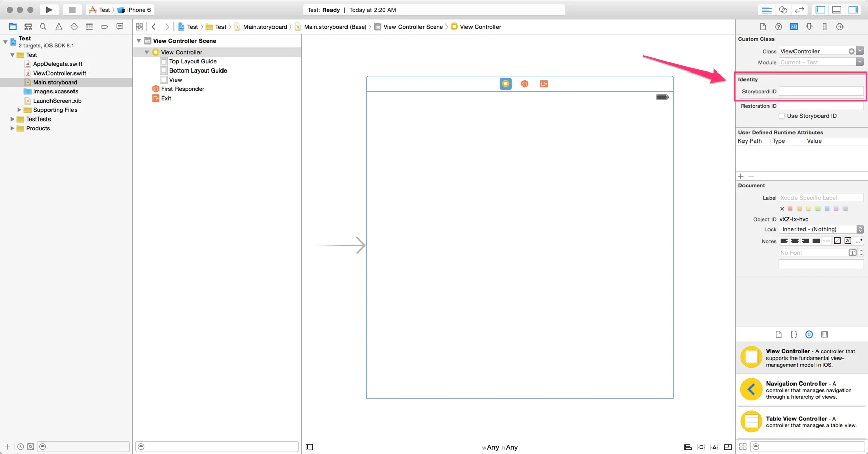The image size is (868, 454).
Task: Open the Quick Help inspector tab
Action: coord(779,27)
